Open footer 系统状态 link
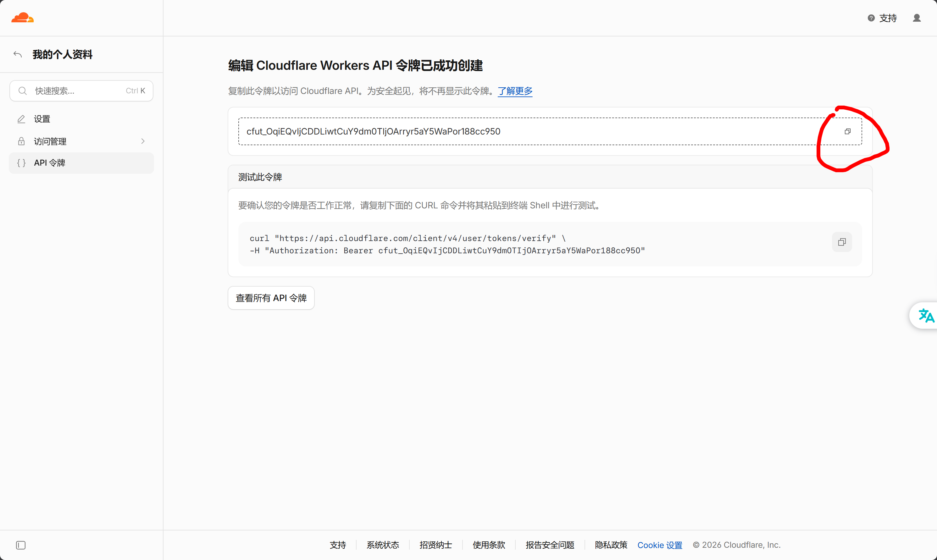The image size is (937, 560). (x=383, y=545)
